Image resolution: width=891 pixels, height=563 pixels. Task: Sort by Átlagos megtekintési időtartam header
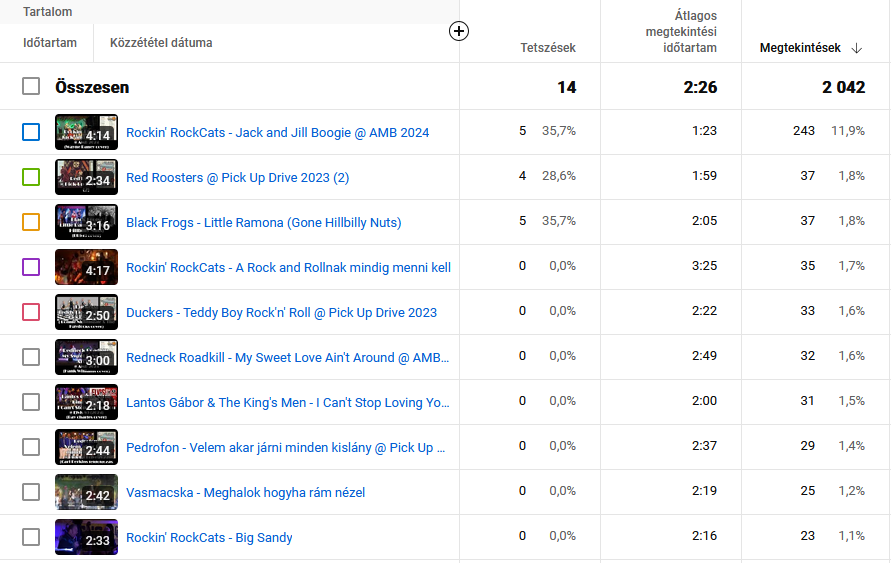pyautogui.click(x=681, y=32)
